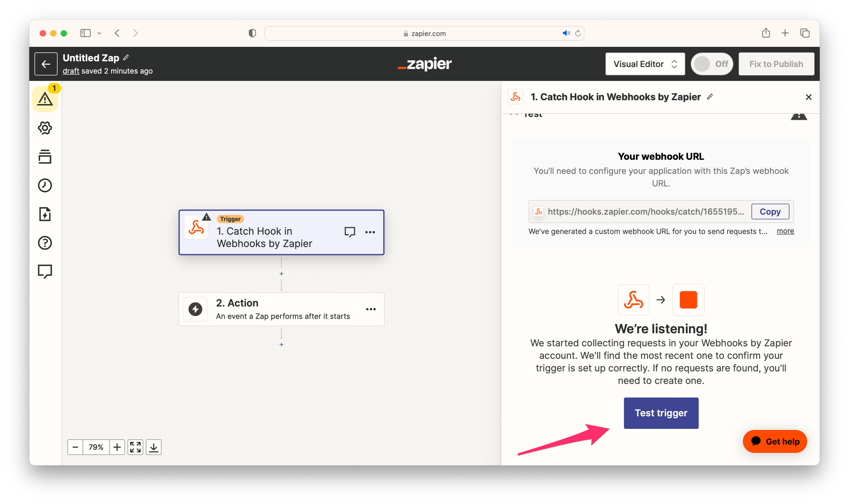Click Fix to Publish button
This screenshot has height=504, width=849.
(776, 64)
